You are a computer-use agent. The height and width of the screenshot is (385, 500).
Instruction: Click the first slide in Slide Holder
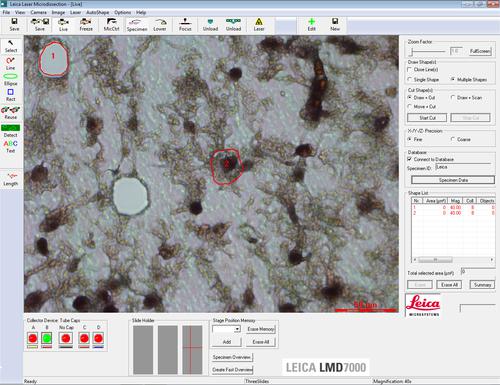tap(143, 350)
